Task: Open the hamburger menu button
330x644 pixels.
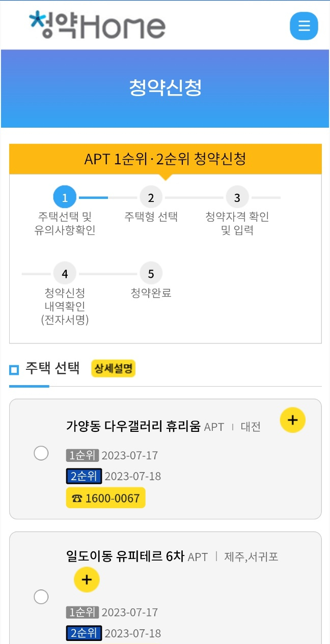Action: (x=304, y=25)
